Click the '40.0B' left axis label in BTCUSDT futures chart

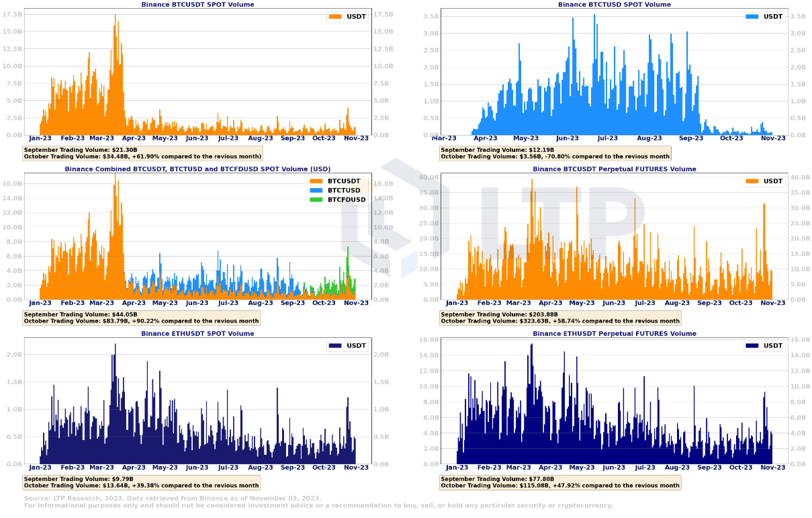(x=429, y=177)
